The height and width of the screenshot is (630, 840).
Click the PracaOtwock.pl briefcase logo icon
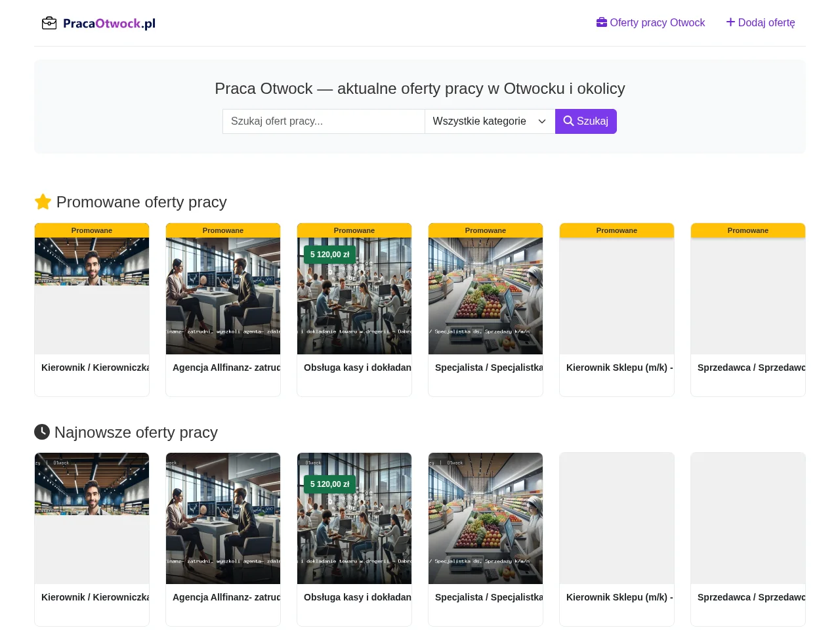[x=49, y=24]
